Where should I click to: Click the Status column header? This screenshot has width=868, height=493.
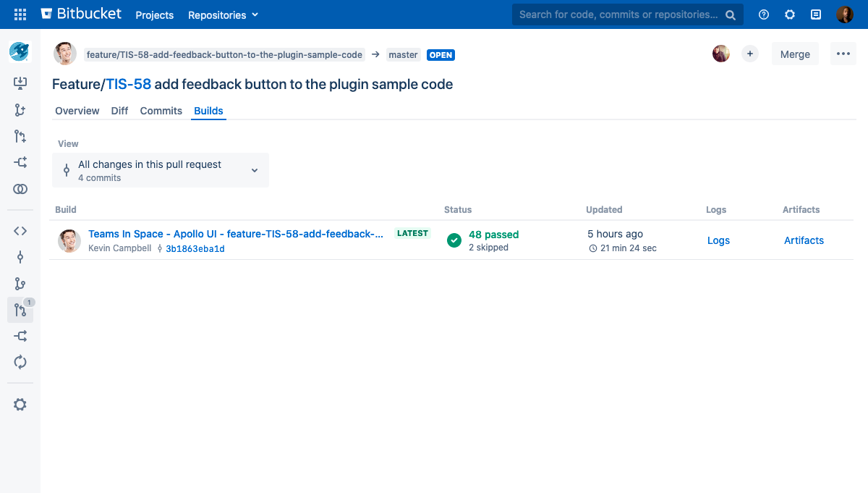tap(458, 210)
